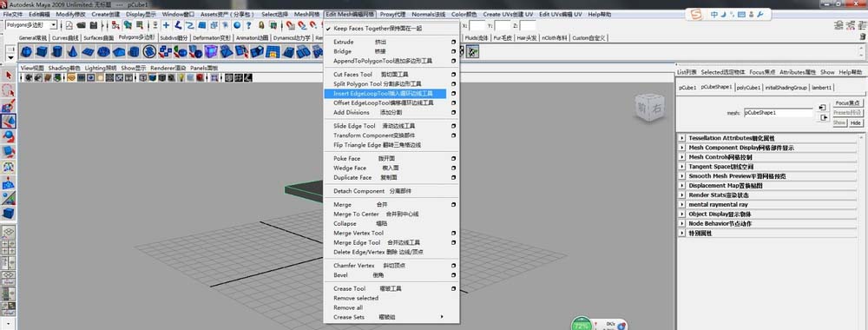This screenshot has width=868, height=330.
Task: Click the single perspective layout icon
Action: [9, 232]
